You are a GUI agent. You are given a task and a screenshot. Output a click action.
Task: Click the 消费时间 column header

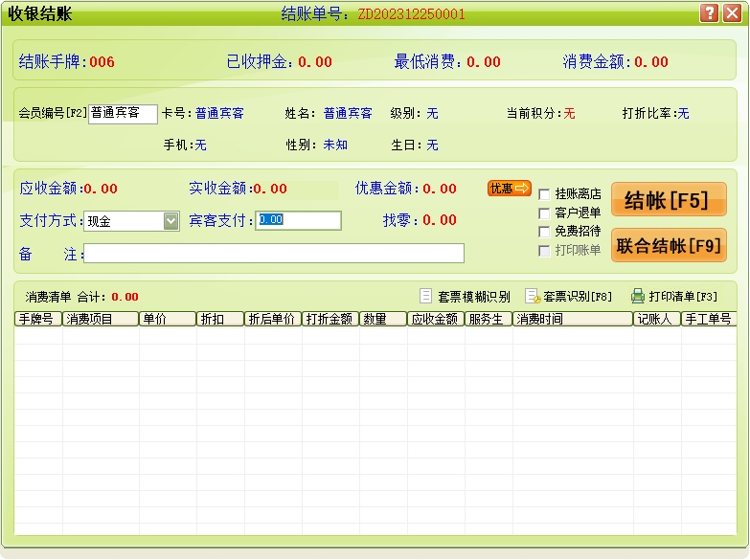click(x=573, y=320)
